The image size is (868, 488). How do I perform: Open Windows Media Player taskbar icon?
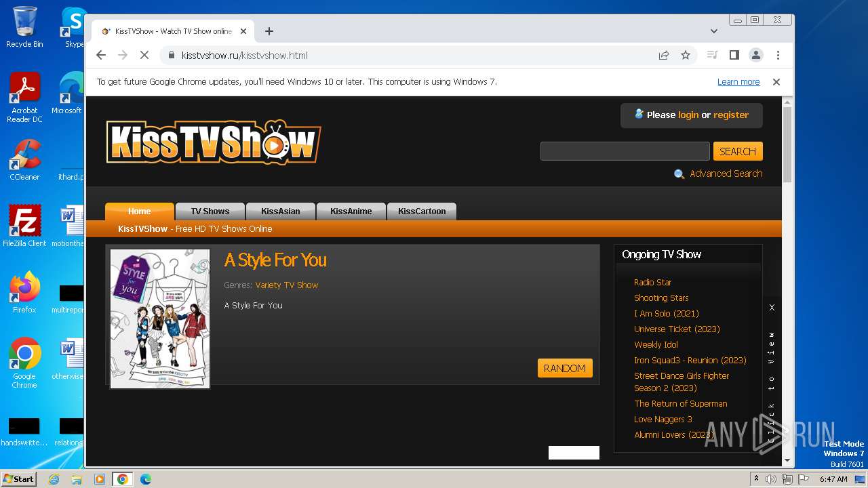[x=100, y=479]
